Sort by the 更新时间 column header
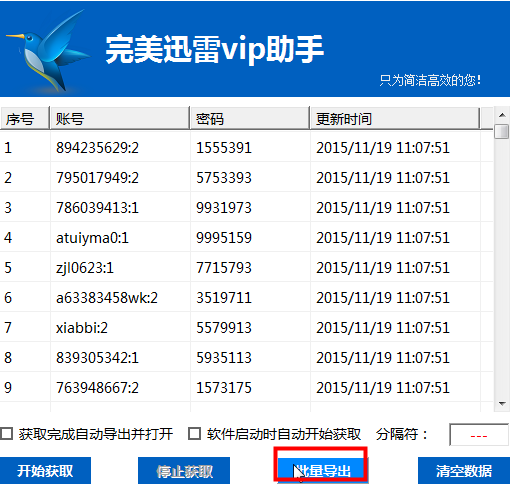The width and height of the screenshot is (510, 490). pos(395,118)
